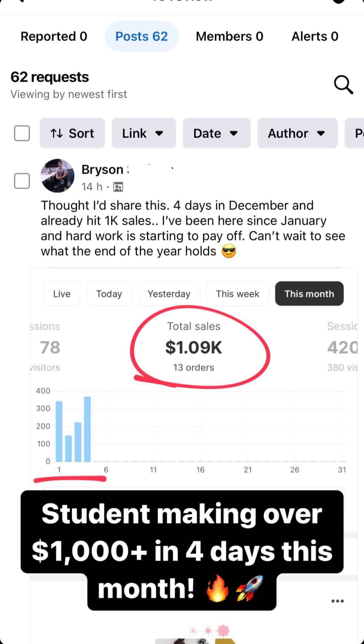Click the tallest blue sales bar

[x=87, y=429]
